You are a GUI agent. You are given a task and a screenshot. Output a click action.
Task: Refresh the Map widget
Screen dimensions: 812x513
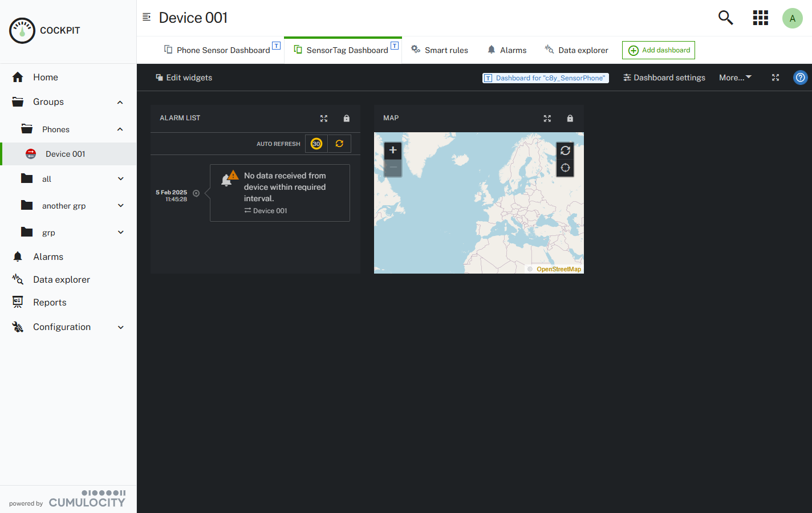[x=565, y=150]
